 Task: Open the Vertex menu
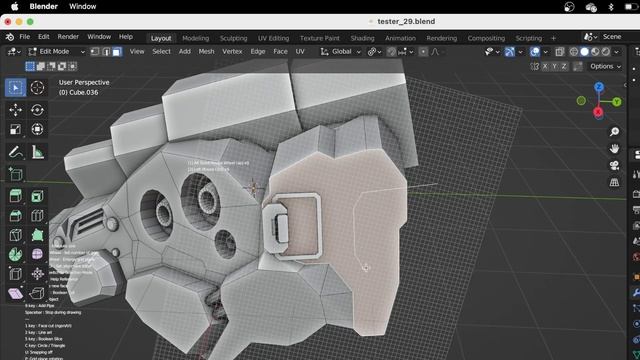232,51
